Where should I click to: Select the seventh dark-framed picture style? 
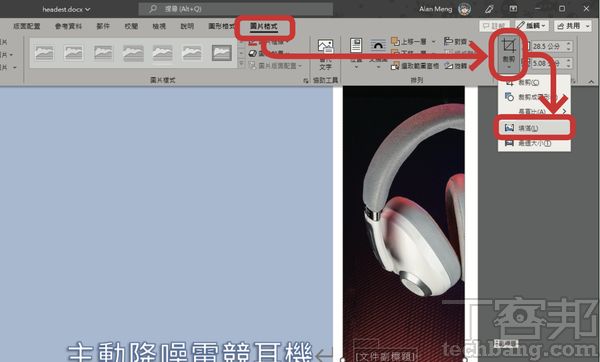tap(222, 53)
